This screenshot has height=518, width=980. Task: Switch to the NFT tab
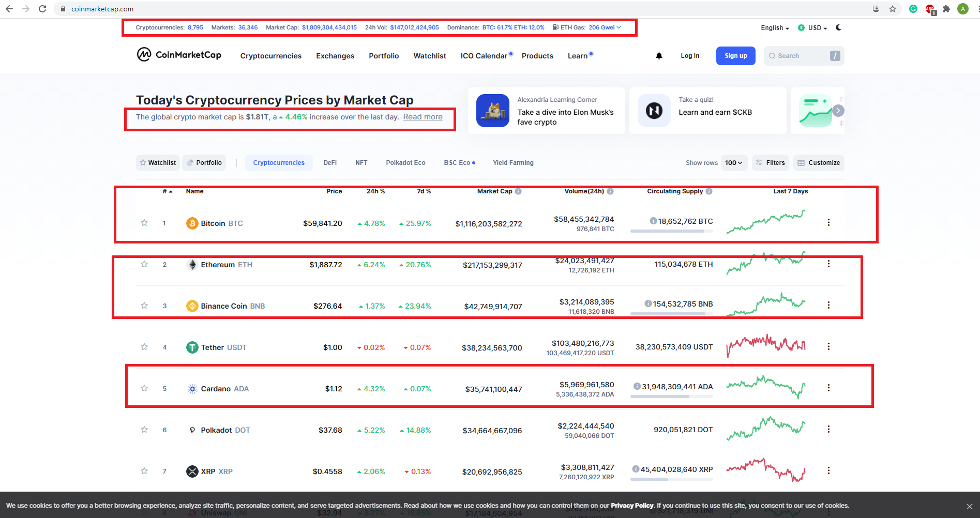[361, 163]
